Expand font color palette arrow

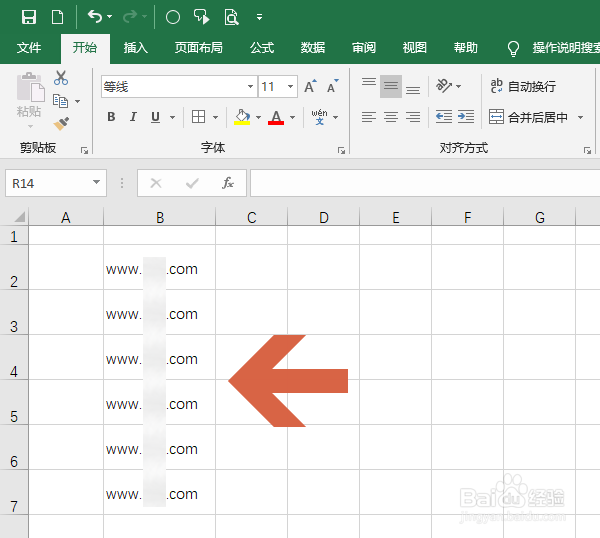pyautogui.click(x=293, y=117)
